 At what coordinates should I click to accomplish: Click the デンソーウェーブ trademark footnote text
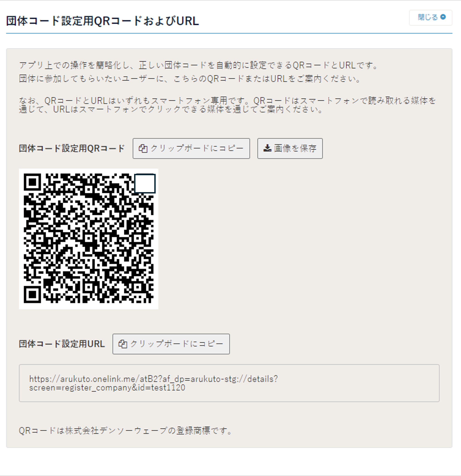point(126,431)
